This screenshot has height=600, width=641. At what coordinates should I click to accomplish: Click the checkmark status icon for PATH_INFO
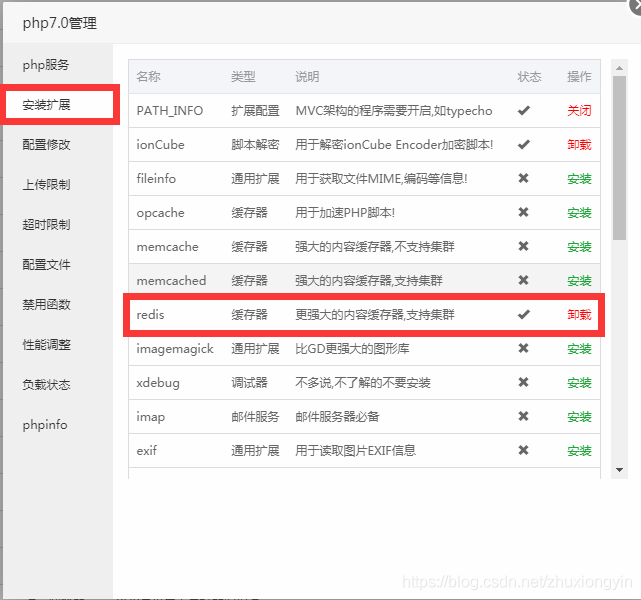click(523, 111)
